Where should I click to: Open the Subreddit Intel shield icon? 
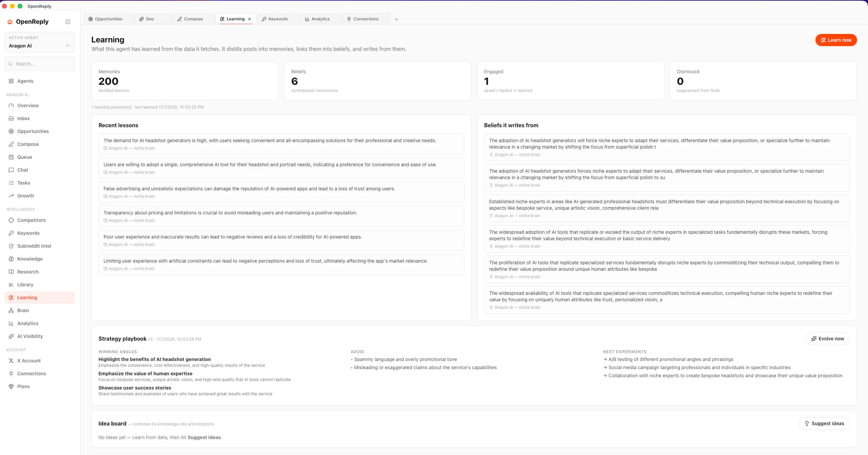click(x=11, y=246)
